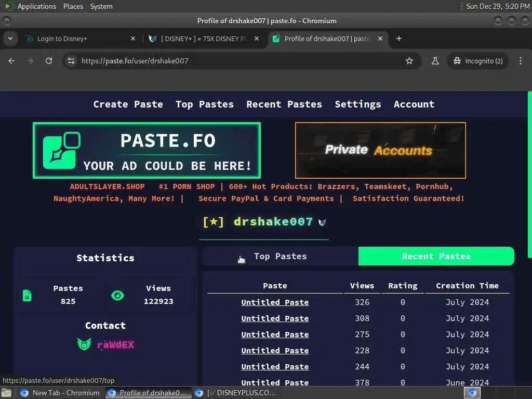Open the System menu in top panel
The image size is (532, 399).
coord(101,6)
